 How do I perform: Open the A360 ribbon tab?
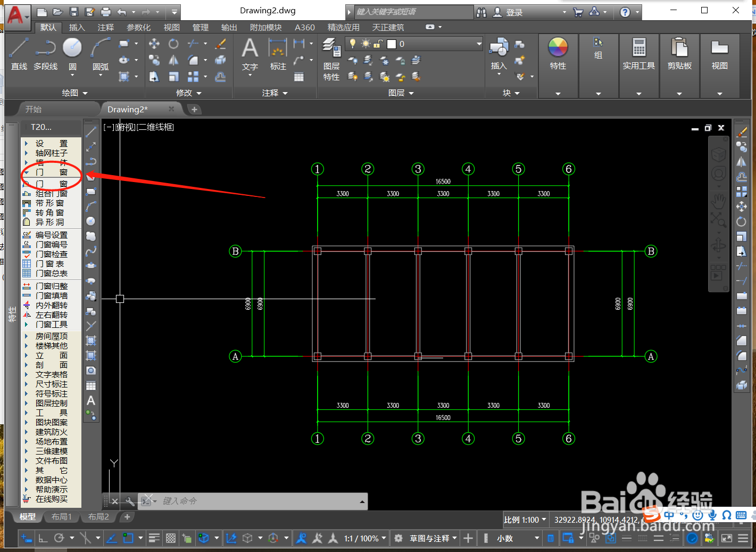click(x=305, y=27)
